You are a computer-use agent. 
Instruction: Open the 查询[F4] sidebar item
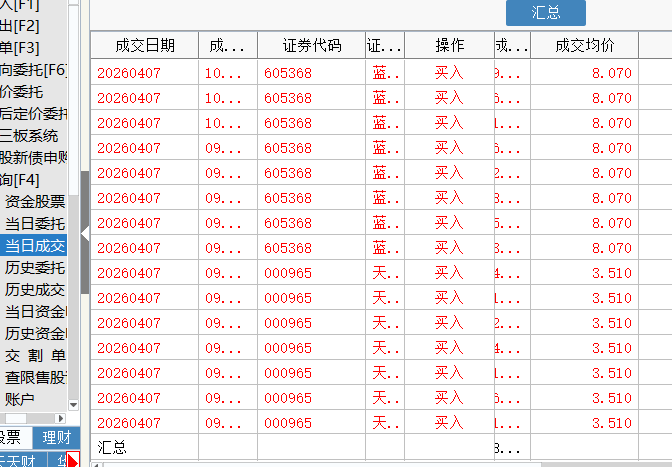pos(20,180)
